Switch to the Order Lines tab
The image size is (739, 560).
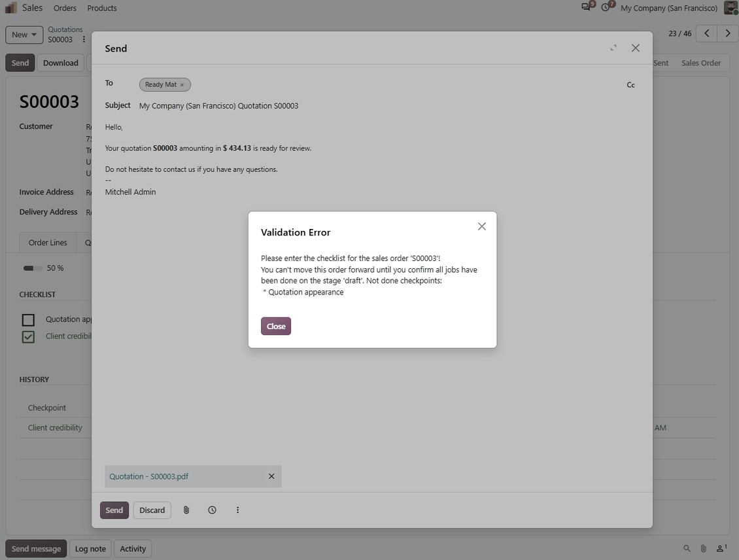[48, 242]
